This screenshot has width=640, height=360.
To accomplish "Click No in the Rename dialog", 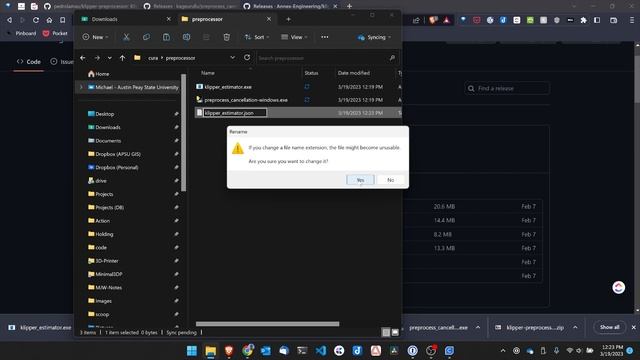I will pyautogui.click(x=391, y=180).
